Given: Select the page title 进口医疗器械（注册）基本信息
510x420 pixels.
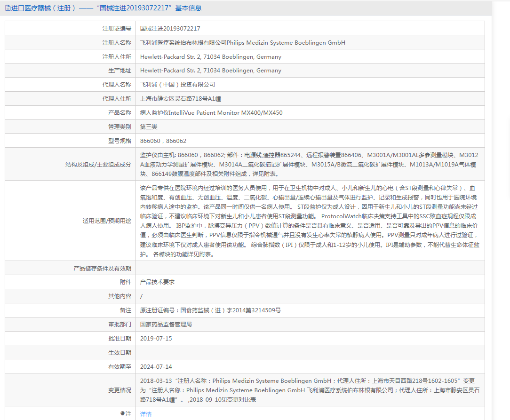Looking at the screenshot, I should tap(106, 8).
